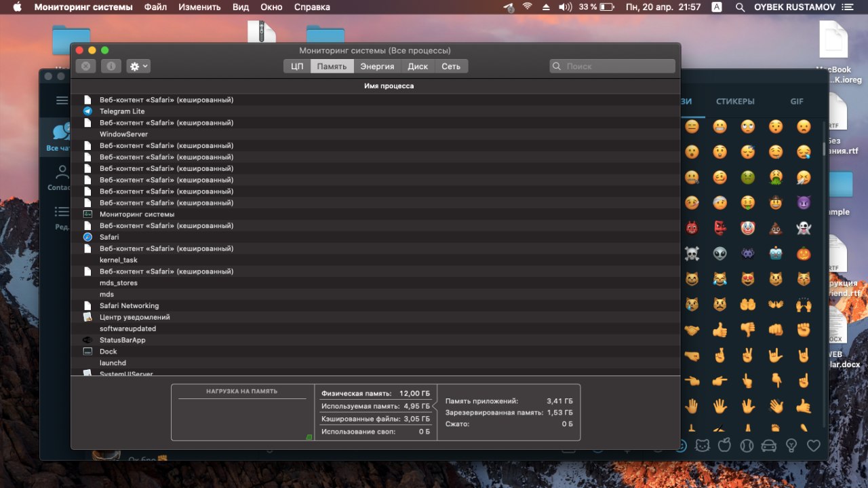
Task: Open the Вид menu
Action: click(x=240, y=7)
